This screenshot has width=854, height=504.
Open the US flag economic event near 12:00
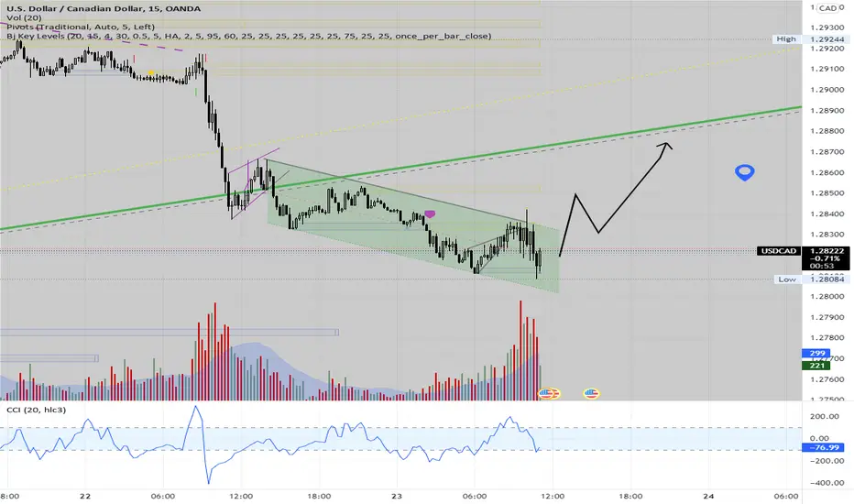point(549,393)
